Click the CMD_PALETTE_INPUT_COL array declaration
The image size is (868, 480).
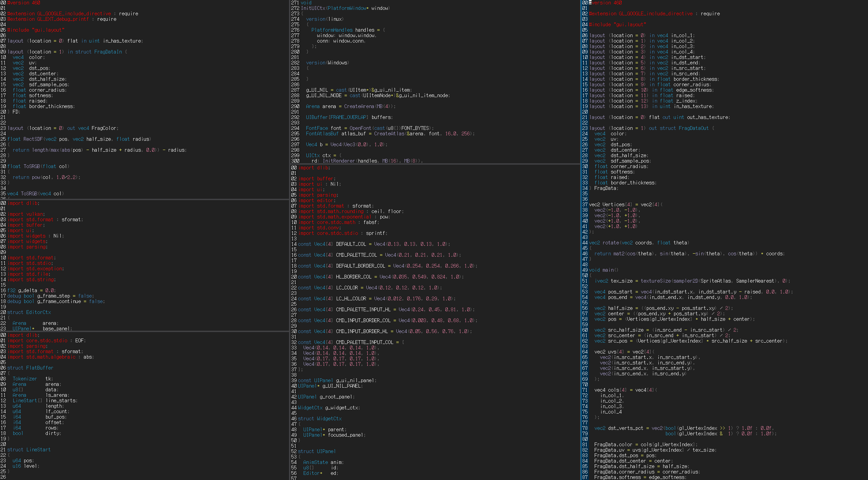coord(364,342)
